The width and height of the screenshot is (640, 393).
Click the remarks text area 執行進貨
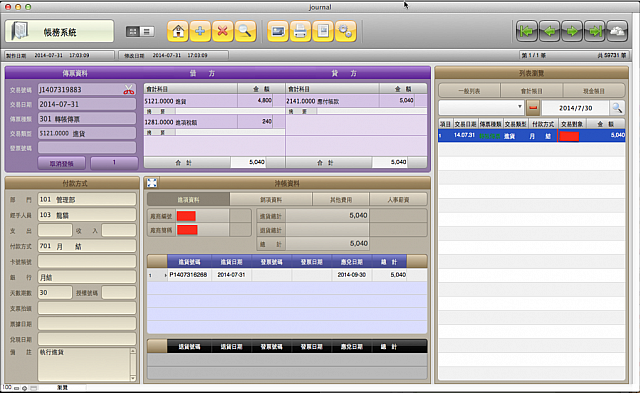pos(84,364)
